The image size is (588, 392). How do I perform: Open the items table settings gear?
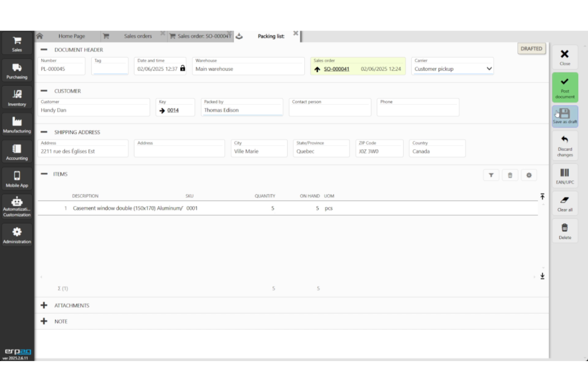pyautogui.click(x=529, y=175)
